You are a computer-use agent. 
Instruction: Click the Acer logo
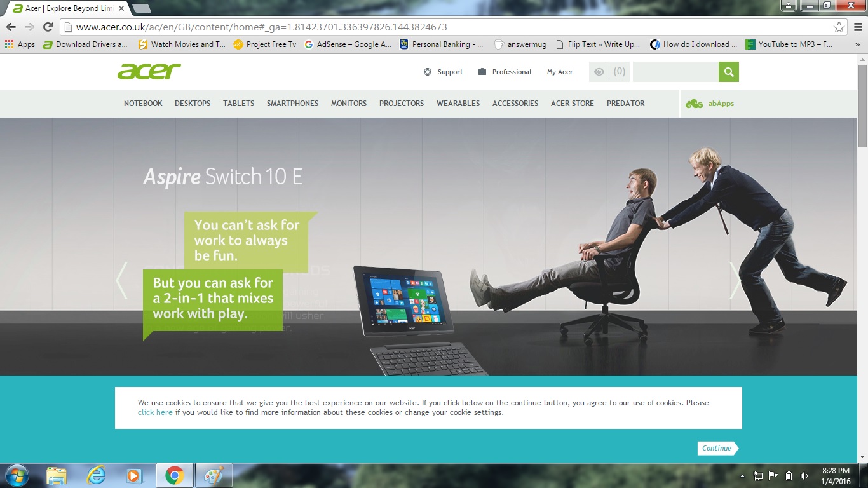click(149, 71)
